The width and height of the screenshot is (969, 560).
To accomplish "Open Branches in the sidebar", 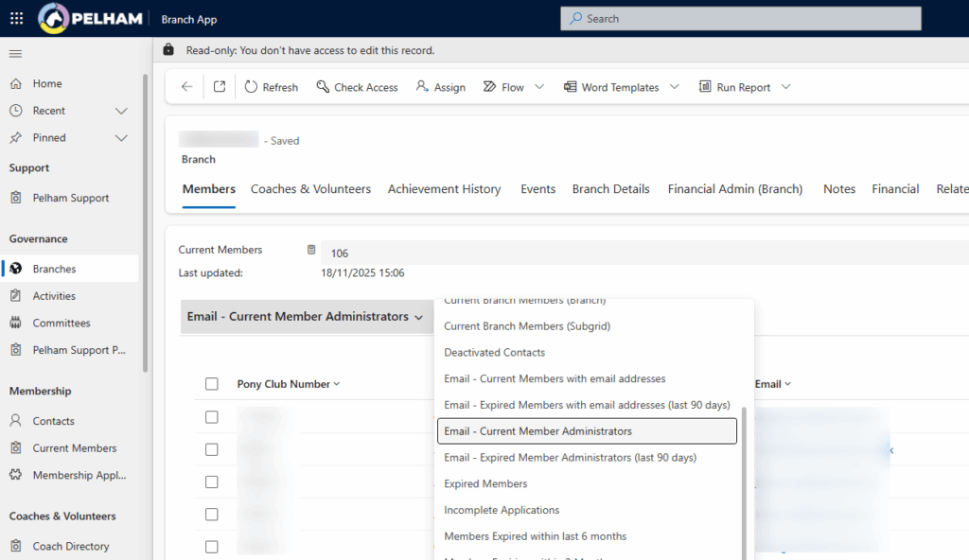I will [x=54, y=269].
